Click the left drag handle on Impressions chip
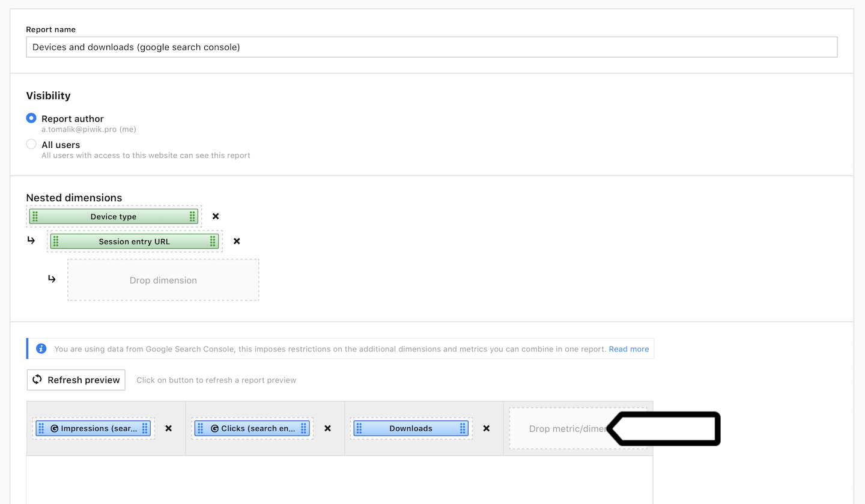Image resolution: width=865 pixels, height=504 pixels. (x=41, y=428)
